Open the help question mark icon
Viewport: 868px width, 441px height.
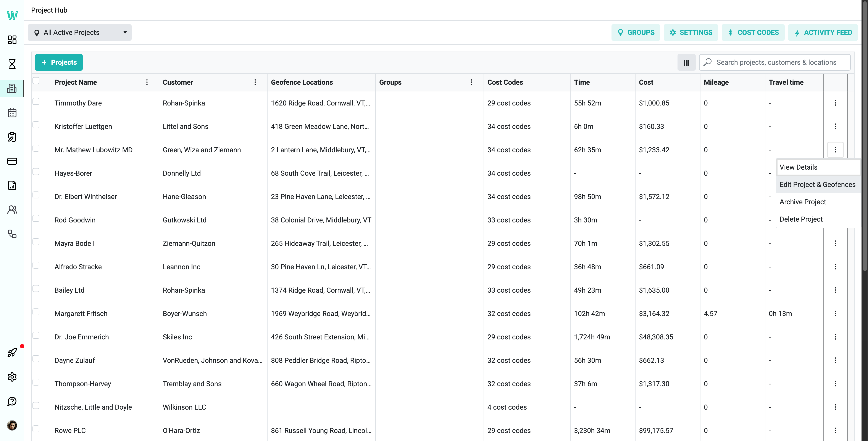[x=12, y=401]
